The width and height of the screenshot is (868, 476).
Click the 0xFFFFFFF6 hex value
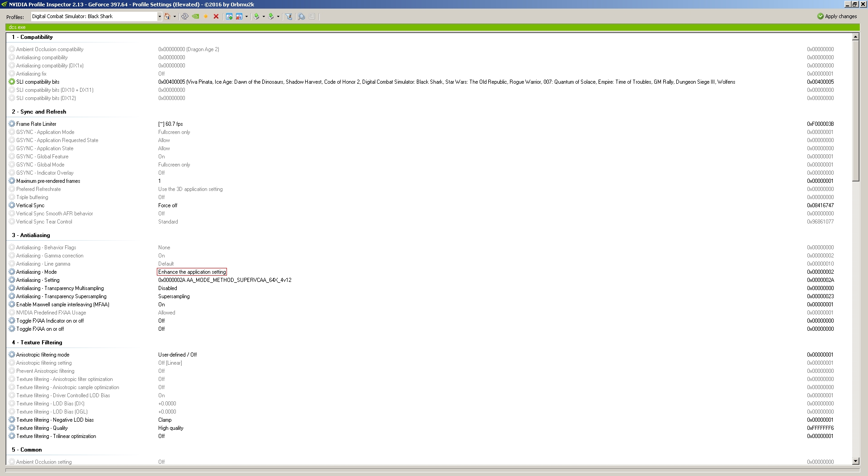click(821, 428)
